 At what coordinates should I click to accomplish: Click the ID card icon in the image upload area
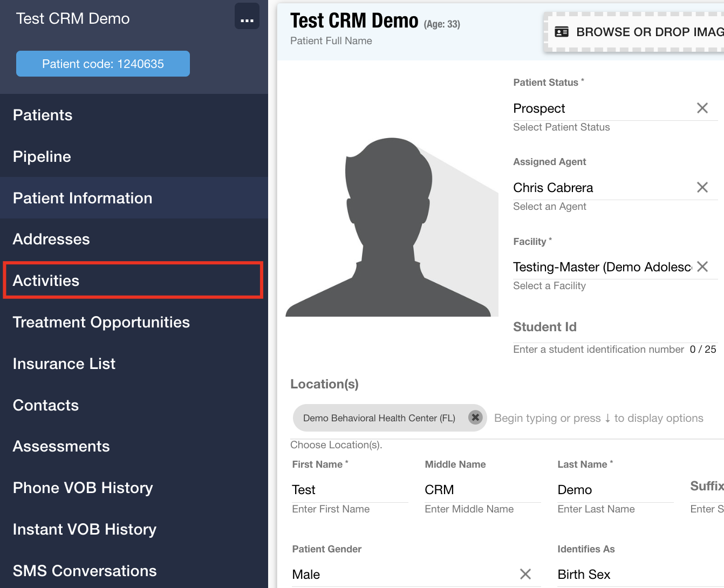(562, 31)
